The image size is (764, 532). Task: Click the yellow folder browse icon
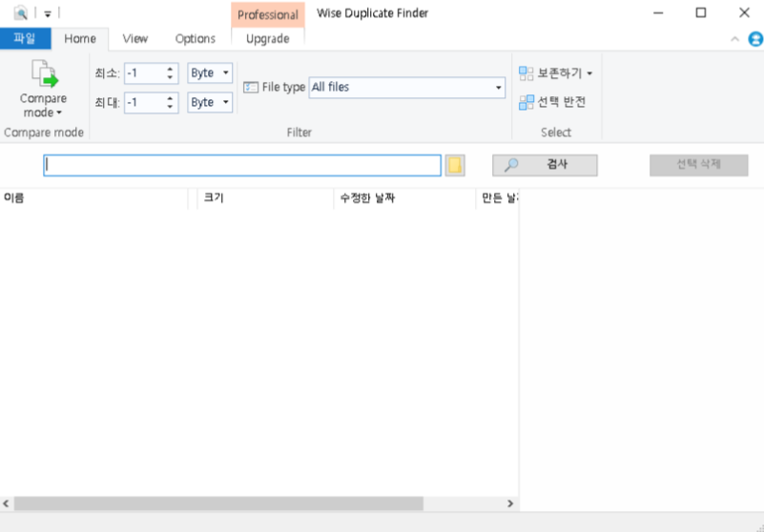tap(455, 166)
